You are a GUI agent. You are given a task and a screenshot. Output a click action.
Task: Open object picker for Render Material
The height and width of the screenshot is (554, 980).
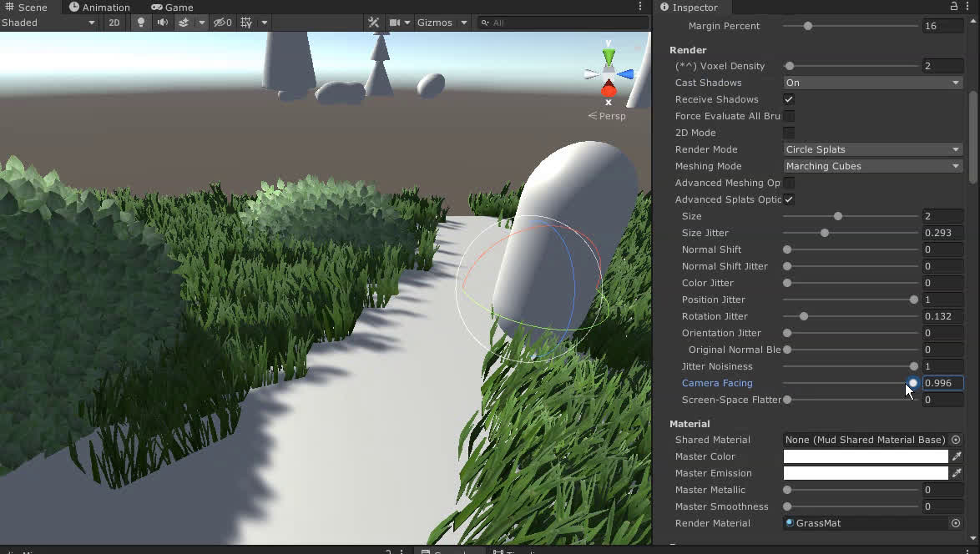(x=956, y=523)
